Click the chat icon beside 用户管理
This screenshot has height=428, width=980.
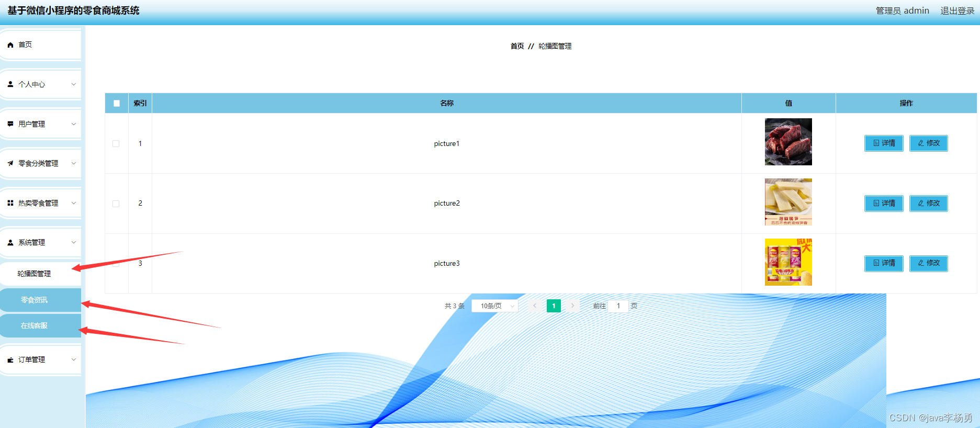pyautogui.click(x=10, y=124)
